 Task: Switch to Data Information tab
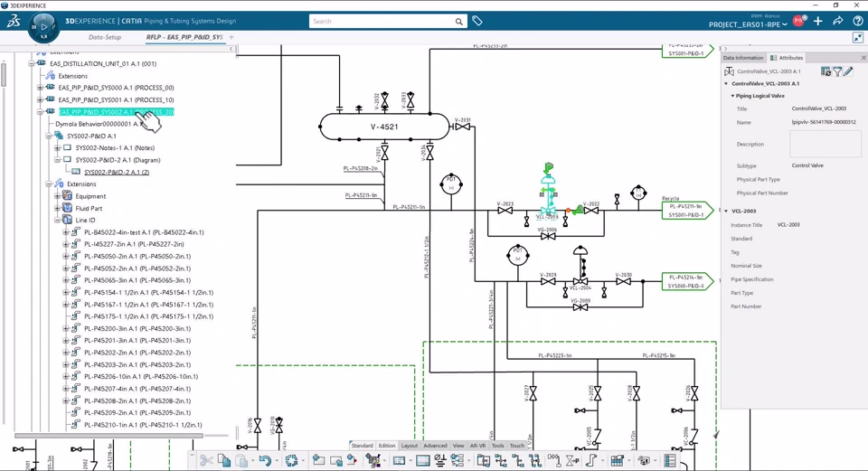point(743,58)
